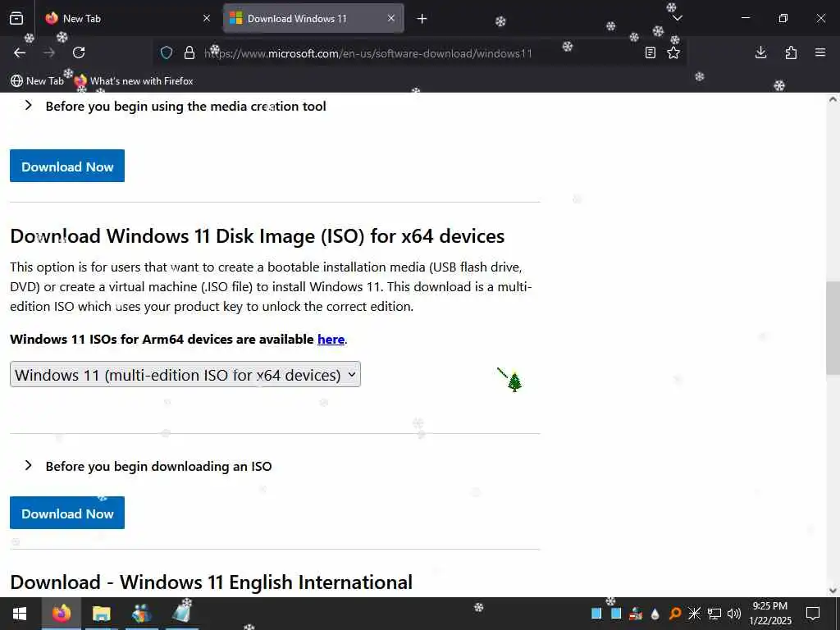Viewport: 840px width, 630px height.
Task: Go back to the previous page
Action: click(20, 52)
